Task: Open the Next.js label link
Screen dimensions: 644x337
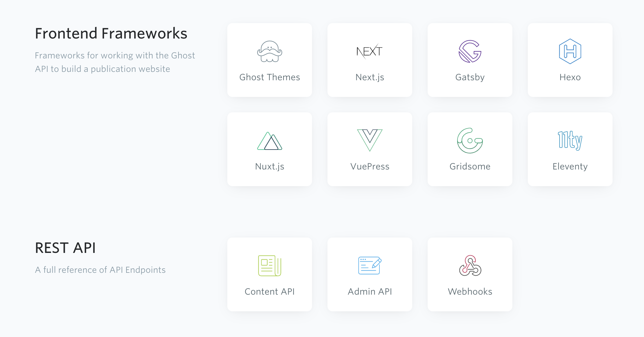Action: [370, 77]
